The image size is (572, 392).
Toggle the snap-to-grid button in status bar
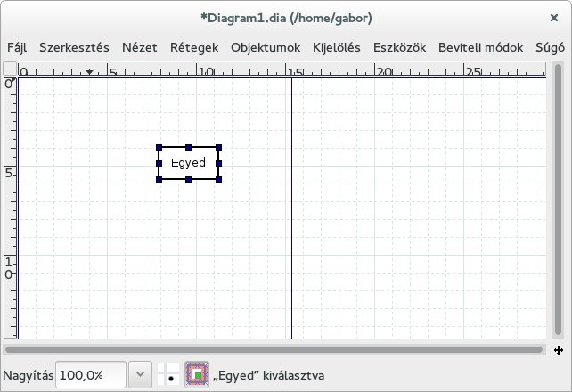169,374
